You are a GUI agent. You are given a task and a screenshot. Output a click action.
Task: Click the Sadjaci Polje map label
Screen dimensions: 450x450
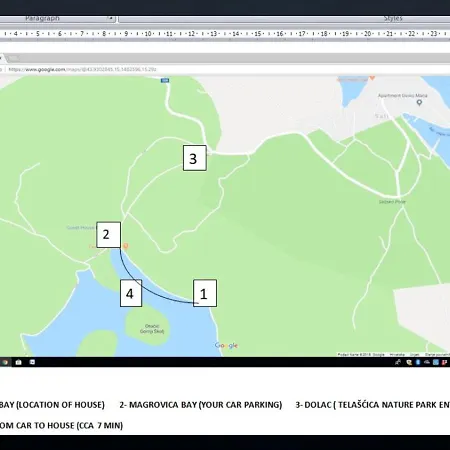(x=392, y=202)
